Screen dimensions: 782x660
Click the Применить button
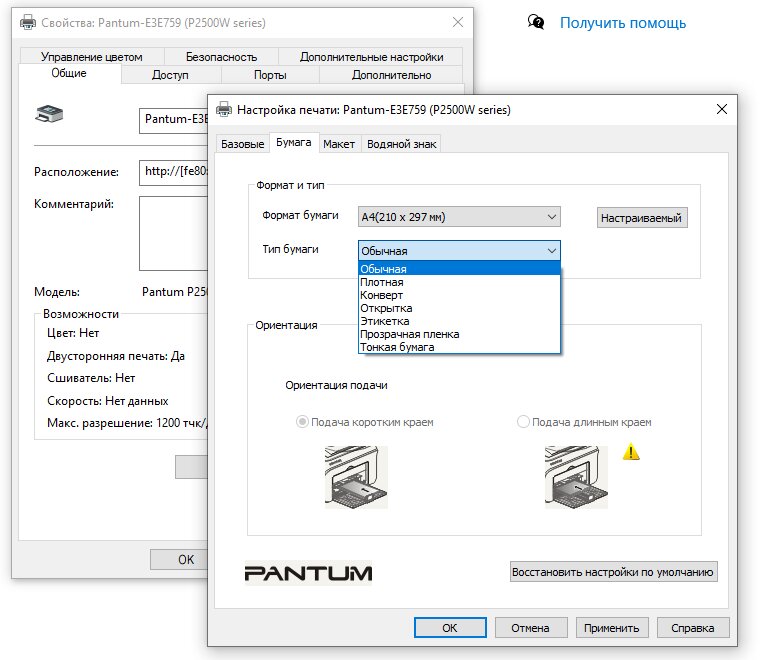click(612, 628)
